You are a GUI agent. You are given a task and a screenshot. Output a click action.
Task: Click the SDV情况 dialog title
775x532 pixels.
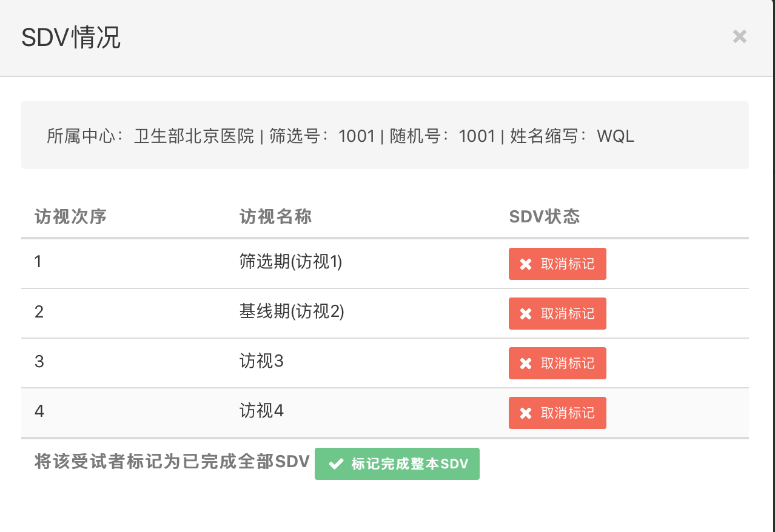click(71, 38)
